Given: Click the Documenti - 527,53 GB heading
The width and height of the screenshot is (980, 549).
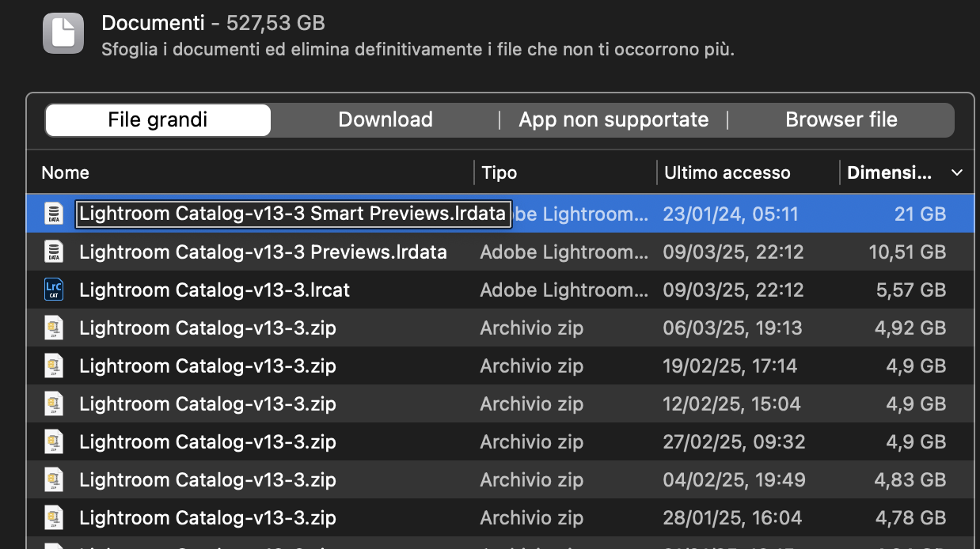Looking at the screenshot, I should coord(213,23).
